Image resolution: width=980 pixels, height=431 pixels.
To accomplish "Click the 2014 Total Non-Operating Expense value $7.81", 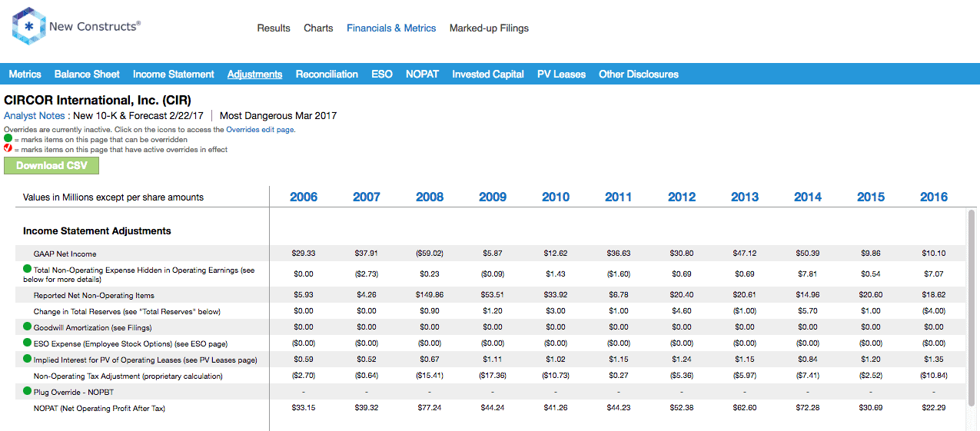I will point(808,274).
